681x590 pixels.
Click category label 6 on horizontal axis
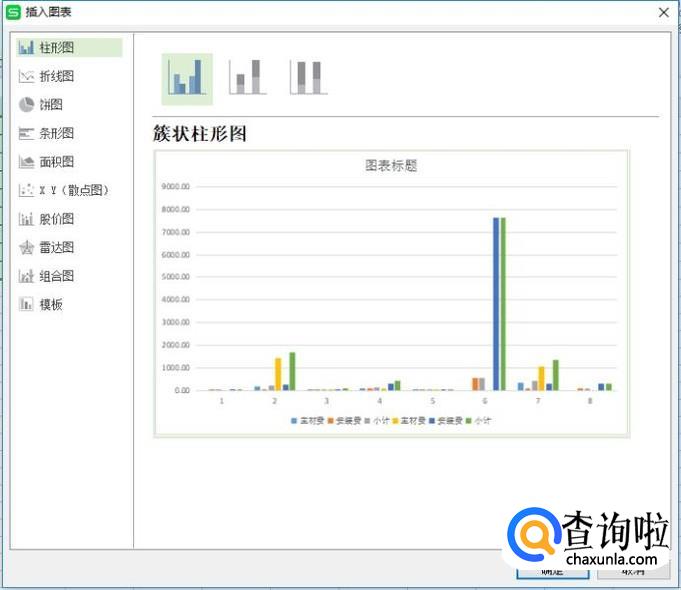coord(485,401)
